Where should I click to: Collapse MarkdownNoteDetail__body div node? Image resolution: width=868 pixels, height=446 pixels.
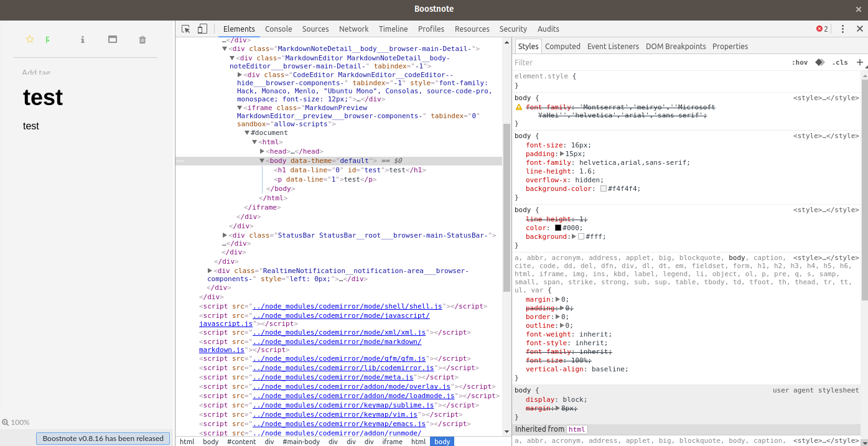(225, 49)
